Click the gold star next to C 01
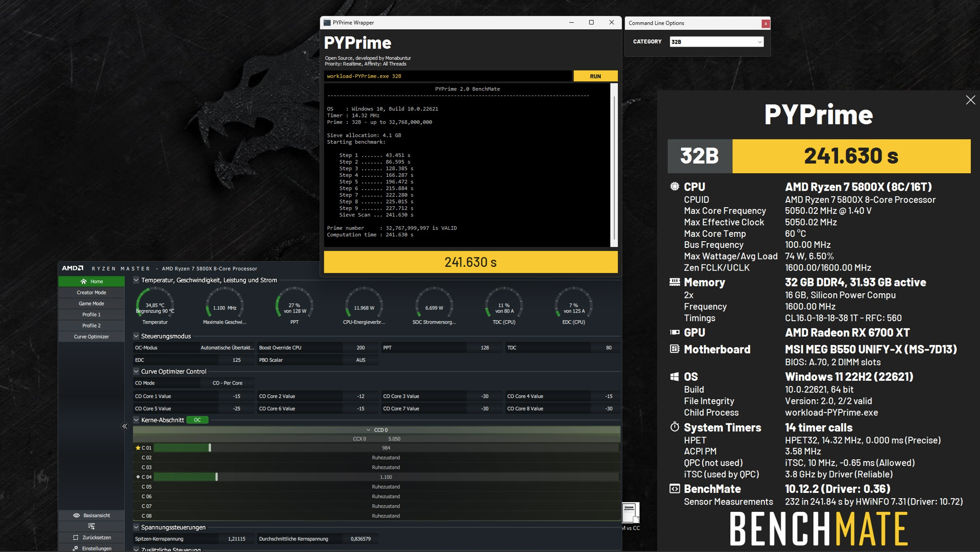This screenshot has width=980, height=552. (x=138, y=447)
